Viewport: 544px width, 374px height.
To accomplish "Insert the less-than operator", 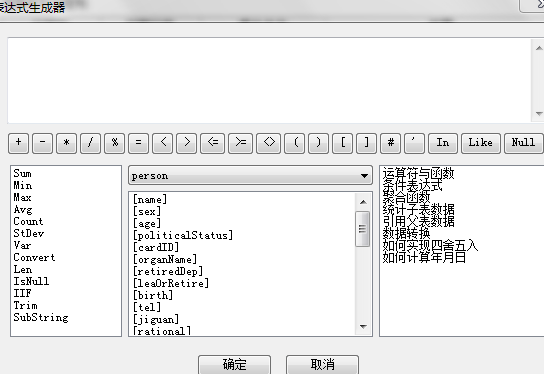I will (x=162, y=143).
